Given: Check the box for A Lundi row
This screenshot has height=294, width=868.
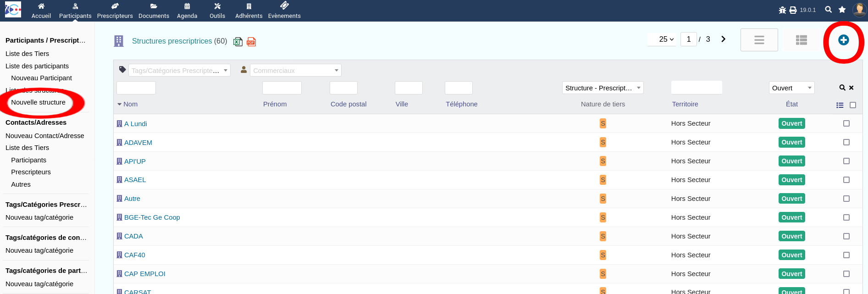Looking at the screenshot, I should coord(846,123).
